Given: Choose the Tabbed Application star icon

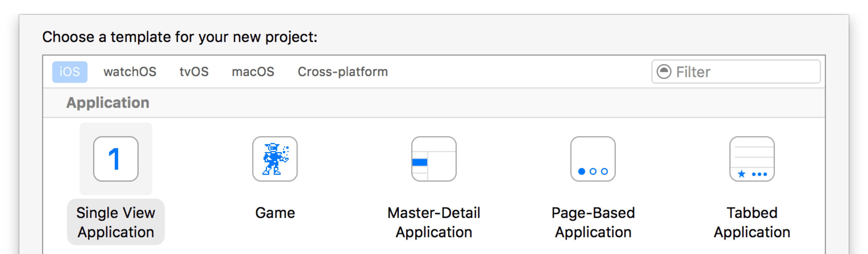Looking at the screenshot, I should click(x=752, y=159).
